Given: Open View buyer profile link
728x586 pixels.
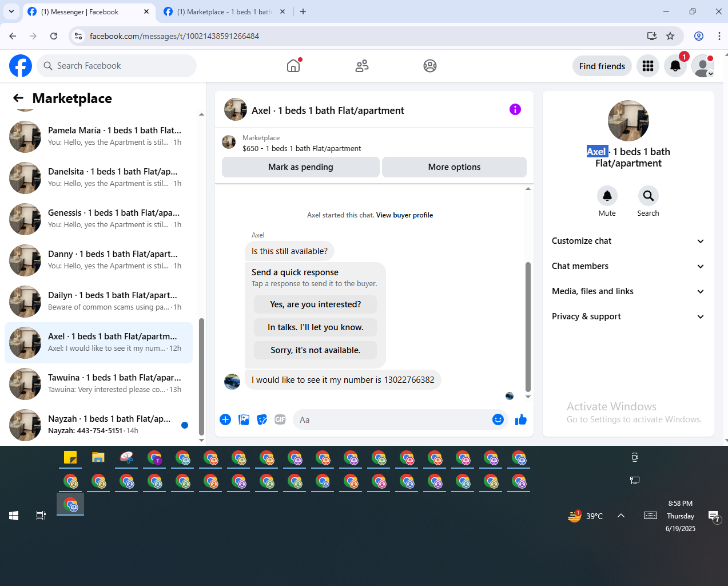Looking at the screenshot, I should click(x=404, y=215).
